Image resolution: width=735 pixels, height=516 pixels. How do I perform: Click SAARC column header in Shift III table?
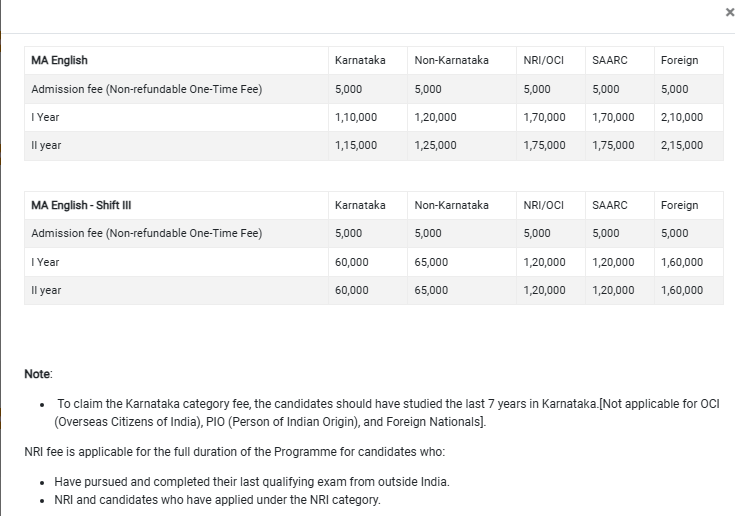click(x=609, y=205)
